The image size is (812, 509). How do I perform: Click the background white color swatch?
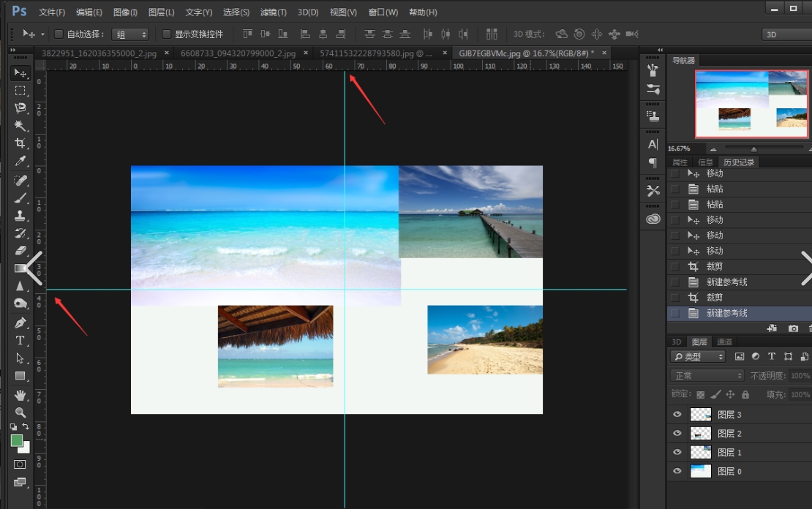point(26,449)
